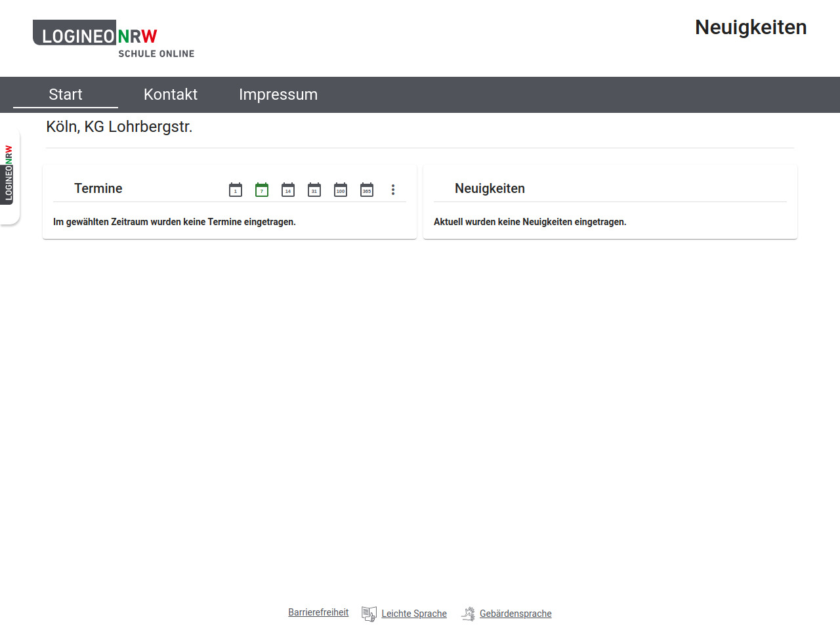
Task: Select the 14-day calendar range icon
Action: [288, 190]
